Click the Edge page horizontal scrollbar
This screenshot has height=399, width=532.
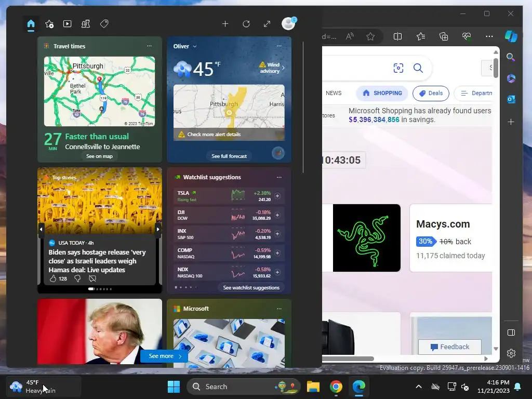(348, 358)
